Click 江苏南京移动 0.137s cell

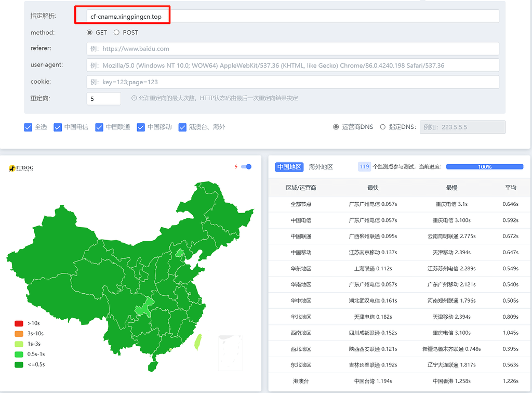coord(373,252)
